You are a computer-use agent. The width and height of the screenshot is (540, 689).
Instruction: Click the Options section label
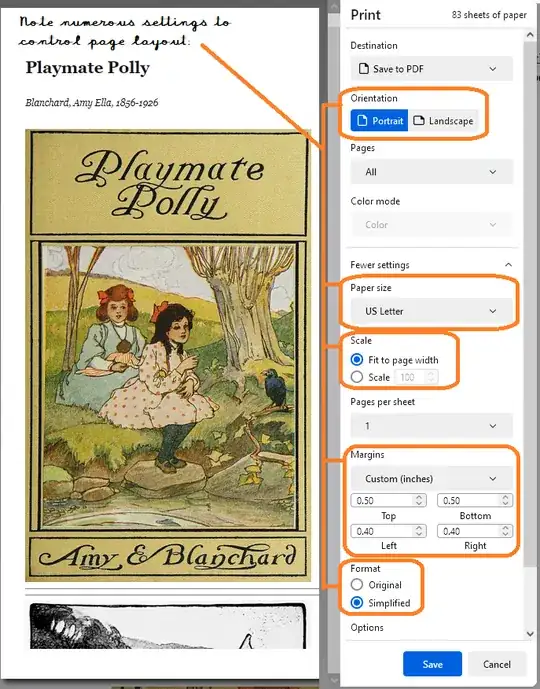(367, 627)
